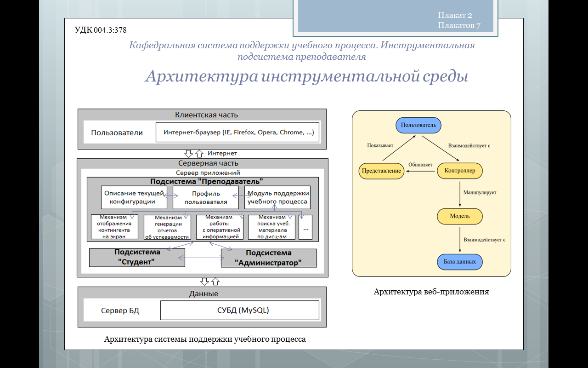Click the 'Серверная часть' header
588x368 pixels.
click(208, 163)
